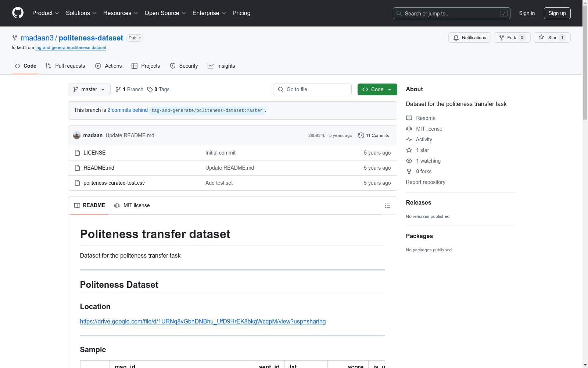Click the Sign in link
Screen dimensions: 588x368
coord(527,13)
